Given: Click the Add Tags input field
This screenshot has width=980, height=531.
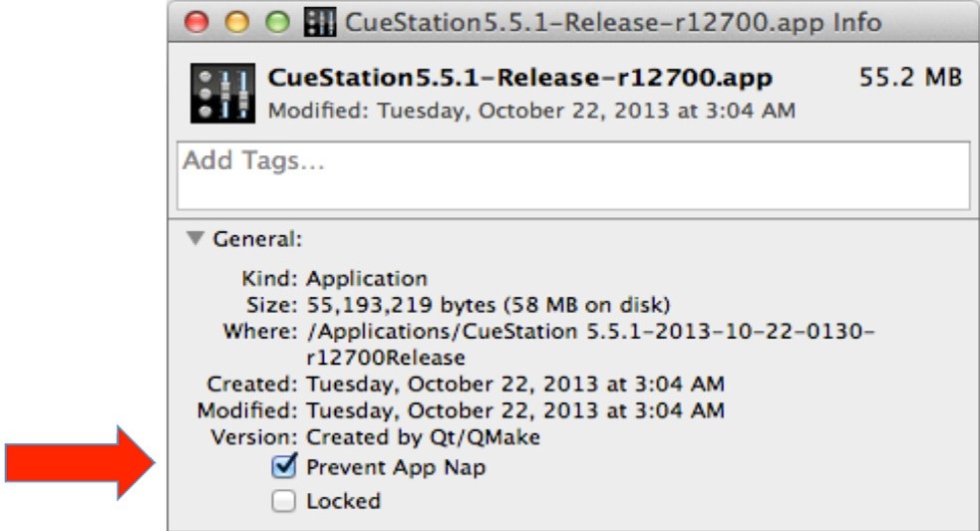Looking at the screenshot, I should [573, 175].
